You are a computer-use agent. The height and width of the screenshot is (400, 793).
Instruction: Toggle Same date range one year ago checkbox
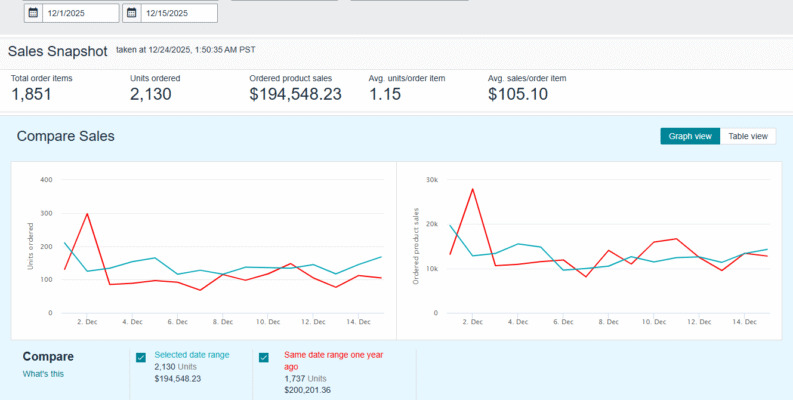pyautogui.click(x=264, y=357)
